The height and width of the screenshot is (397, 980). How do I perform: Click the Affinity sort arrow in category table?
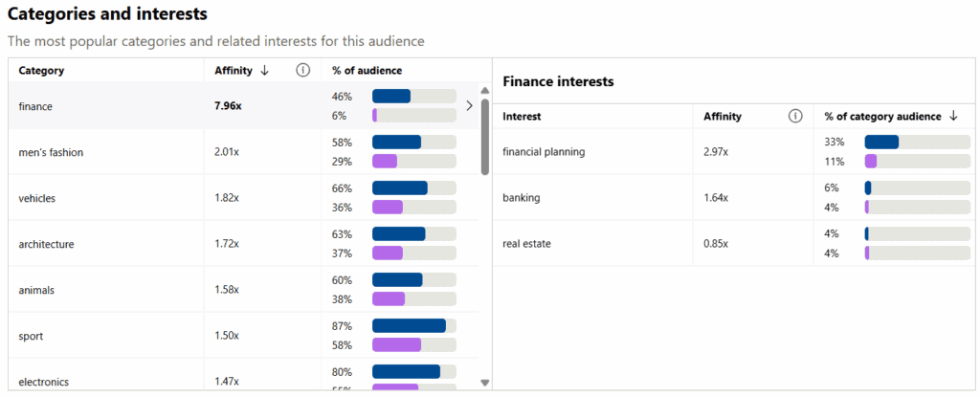point(264,71)
